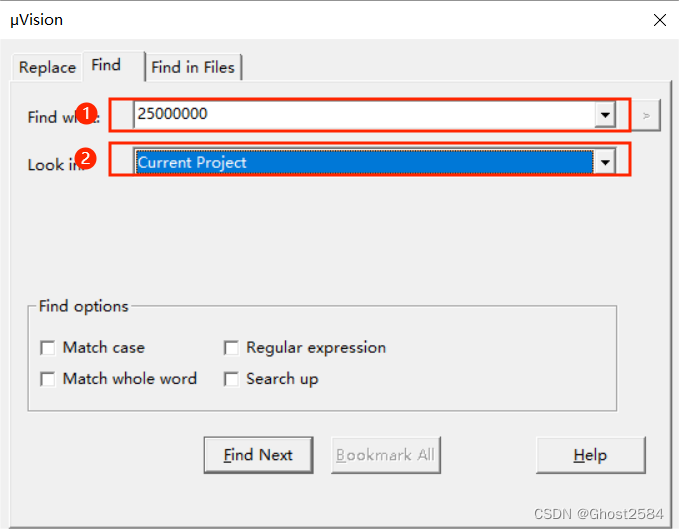Select the Current Project look-in combo box
Viewport: 679px width, 529px height.
click(x=360, y=162)
